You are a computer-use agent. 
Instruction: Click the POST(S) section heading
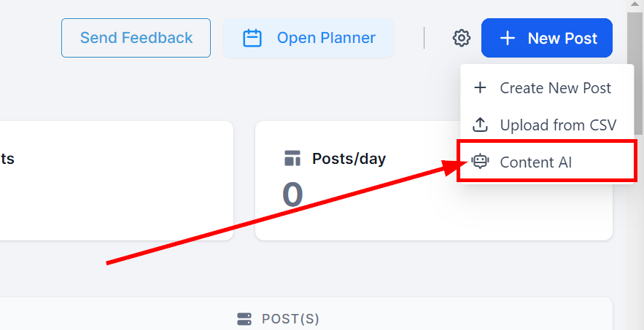(290, 319)
